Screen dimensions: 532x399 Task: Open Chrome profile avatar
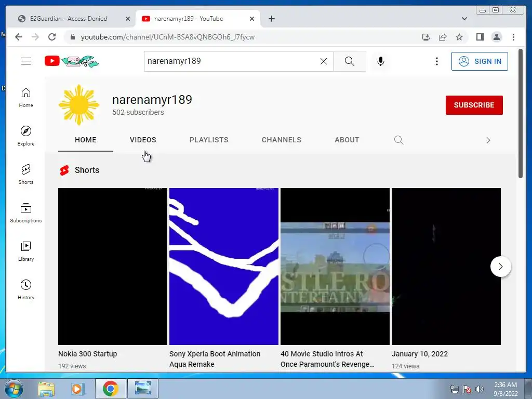[x=496, y=37]
